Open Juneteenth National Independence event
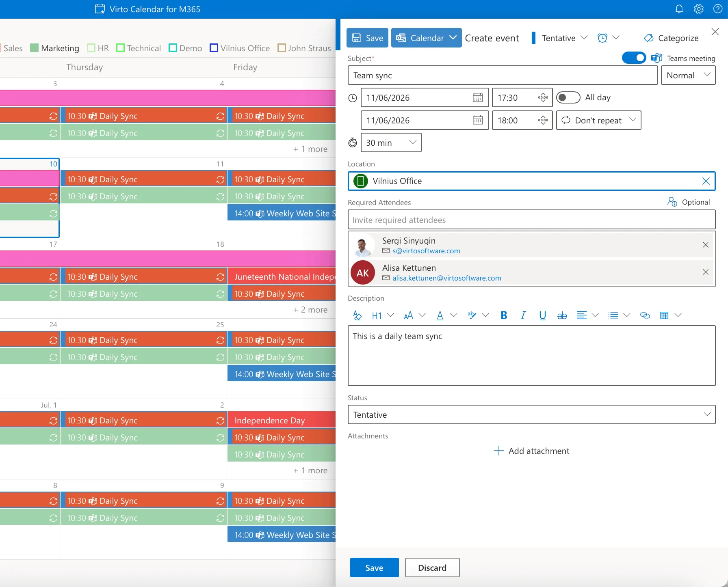The image size is (728, 587). coord(282,276)
